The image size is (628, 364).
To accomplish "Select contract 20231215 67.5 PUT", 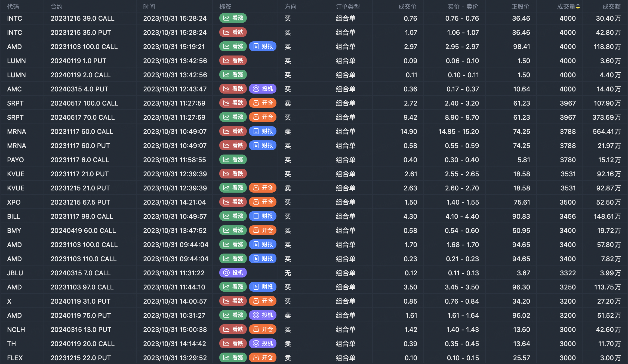I will 81,202.
